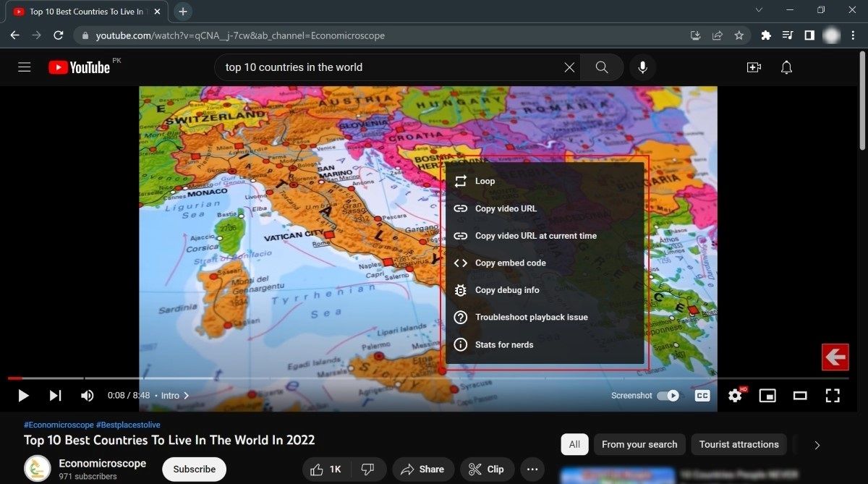Enter full screen mode
The height and width of the screenshot is (484, 868).
coord(833,395)
